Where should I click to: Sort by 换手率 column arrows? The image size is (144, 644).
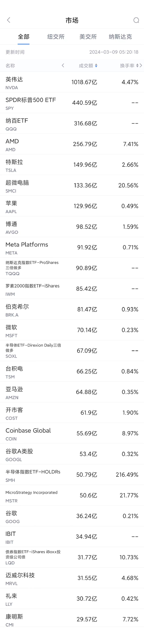(137, 66)
